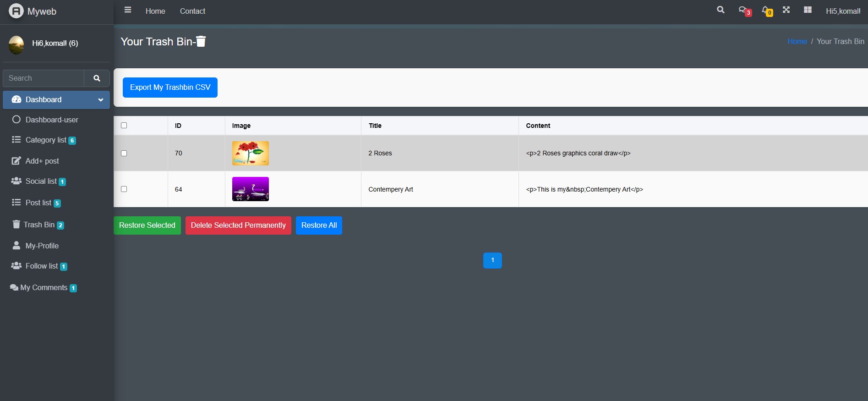Click the Add+ post edit icon
Viewport: 868px width, 401px height.
[16, 161]
